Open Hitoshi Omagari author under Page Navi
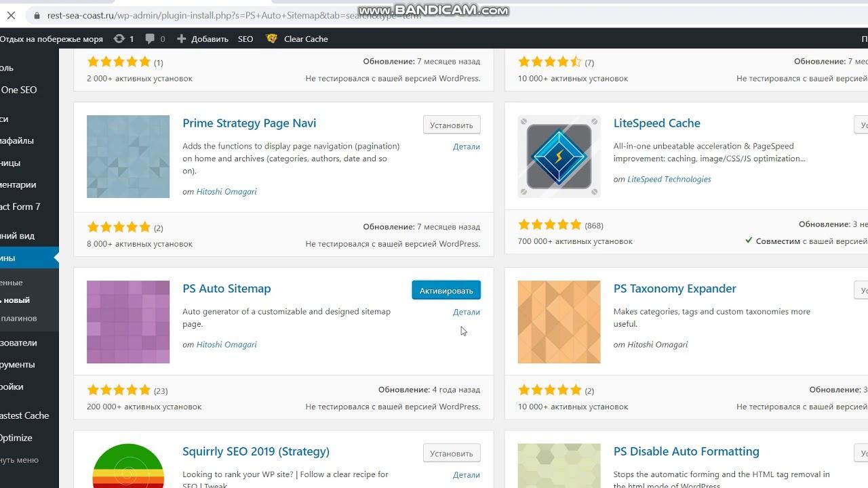This screenshot has height=488, width=868. click(226, 191)
